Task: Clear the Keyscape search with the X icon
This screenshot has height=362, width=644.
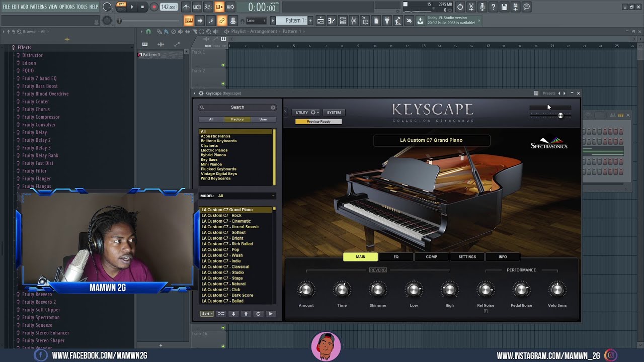Action: click(273, 107)
